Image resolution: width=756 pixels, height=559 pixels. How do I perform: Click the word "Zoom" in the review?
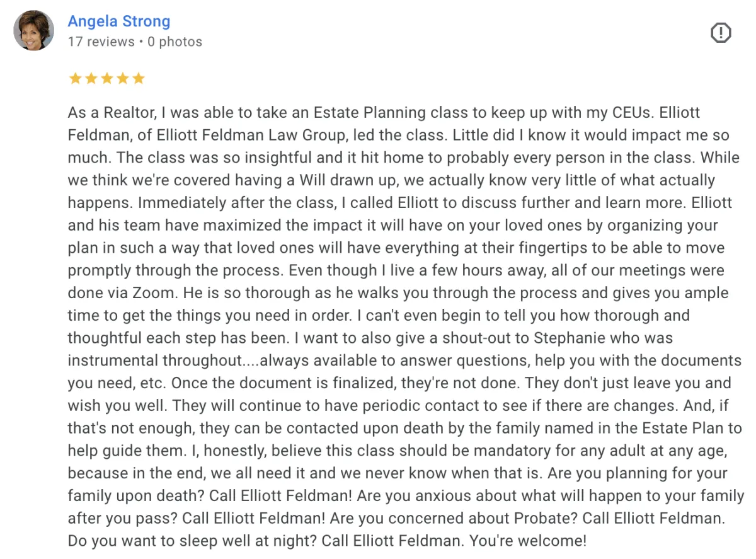tap(154, 293)
